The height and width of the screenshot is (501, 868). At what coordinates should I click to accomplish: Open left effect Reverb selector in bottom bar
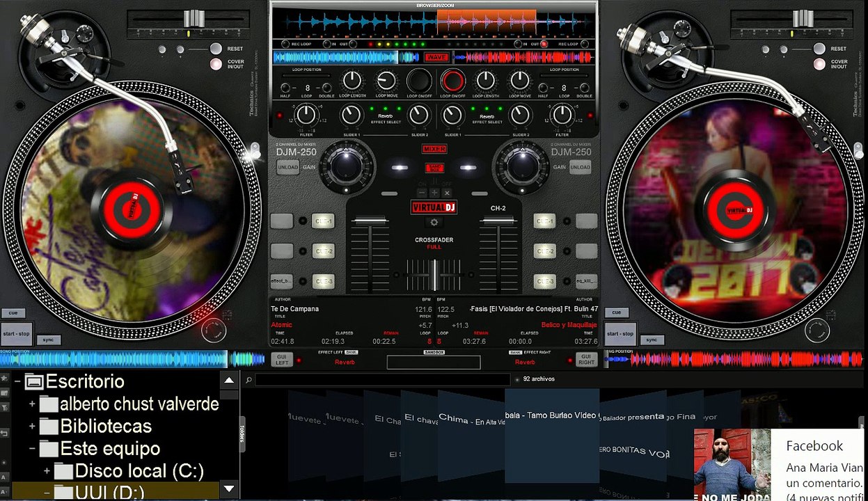(x=345, y=362)
